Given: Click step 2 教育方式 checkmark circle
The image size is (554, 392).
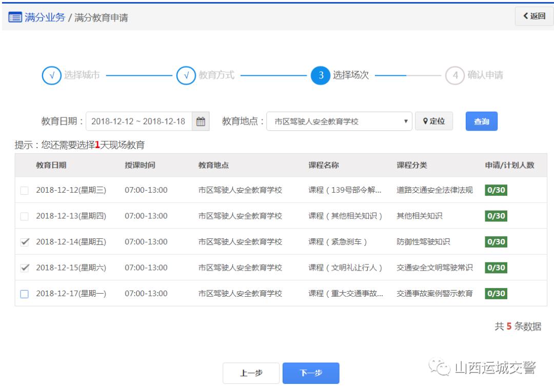Looking at the screenshot, I should point(186,75).
